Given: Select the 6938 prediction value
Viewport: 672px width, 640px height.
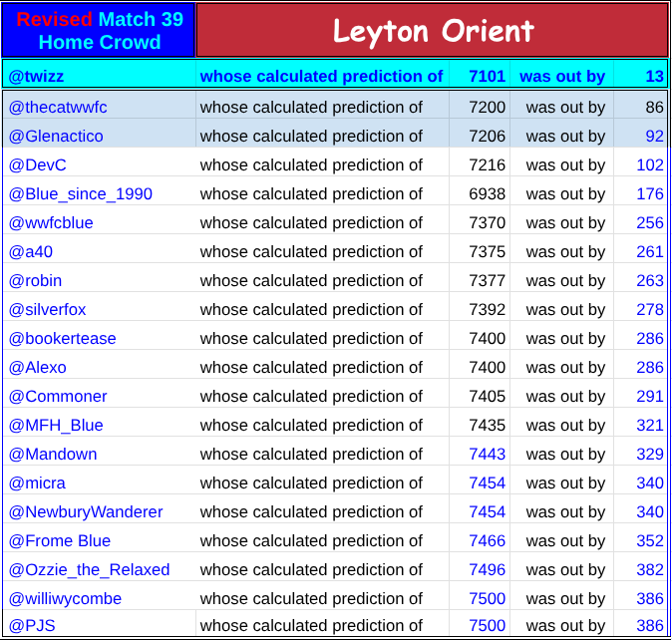Looking at the screenshot, I should 487,193.
